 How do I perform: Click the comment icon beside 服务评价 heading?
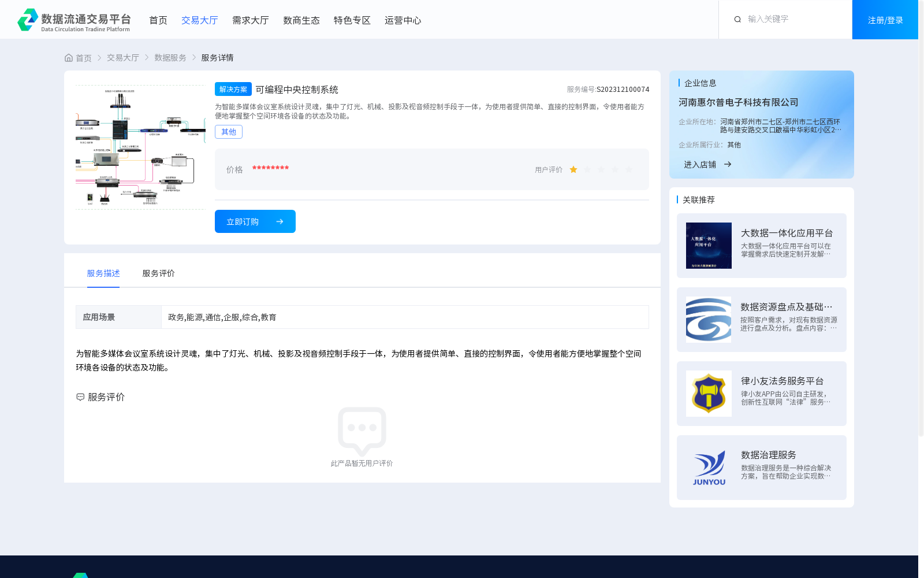(80, 397)
